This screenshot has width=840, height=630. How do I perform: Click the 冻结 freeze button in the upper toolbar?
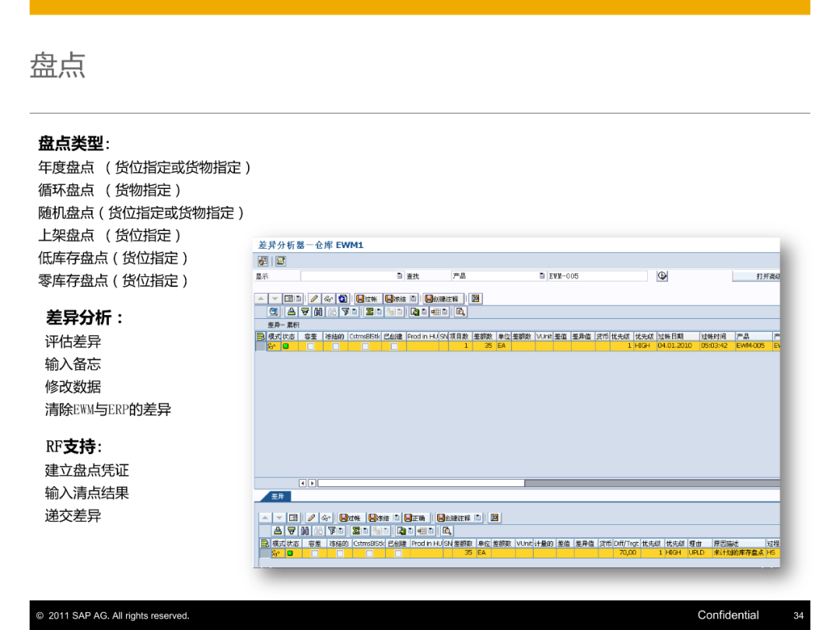[x=397, y=299]
